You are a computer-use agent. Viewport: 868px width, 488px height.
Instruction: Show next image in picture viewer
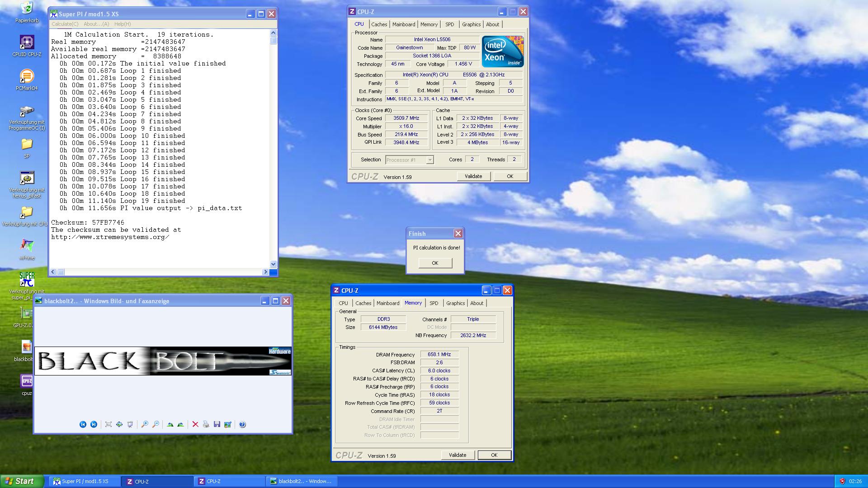click(94, 424)
